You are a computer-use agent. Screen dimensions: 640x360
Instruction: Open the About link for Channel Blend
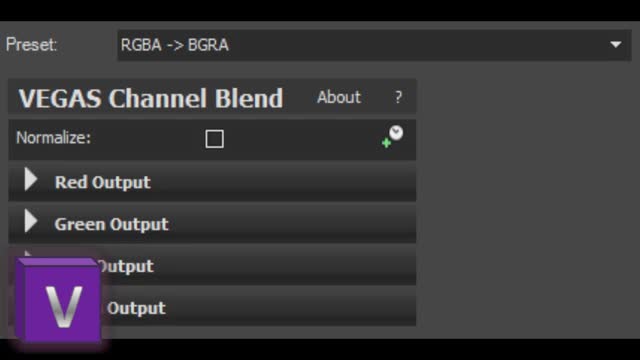coord(339,98)
